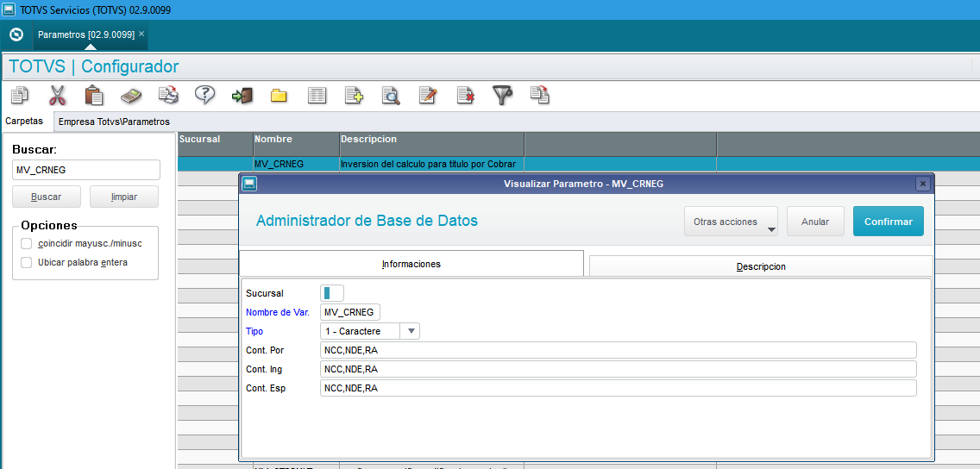Viewport: 980px width, 469px height.
Task: Click 'Inversion del calculo para titulo por Cobrar' cell
Action: [432, 165]
